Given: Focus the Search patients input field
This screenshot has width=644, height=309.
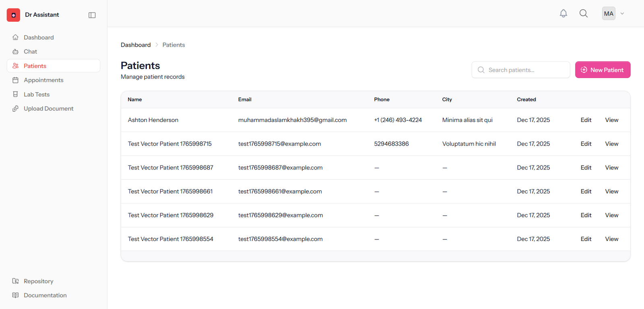Looking at the screenshot, I should 521,70.
